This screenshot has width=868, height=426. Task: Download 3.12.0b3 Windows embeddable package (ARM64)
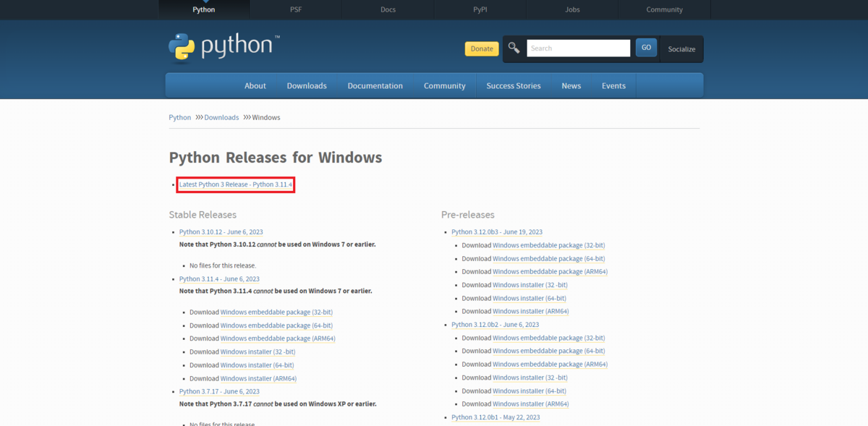pyautogui.click(x=550, y=272)
